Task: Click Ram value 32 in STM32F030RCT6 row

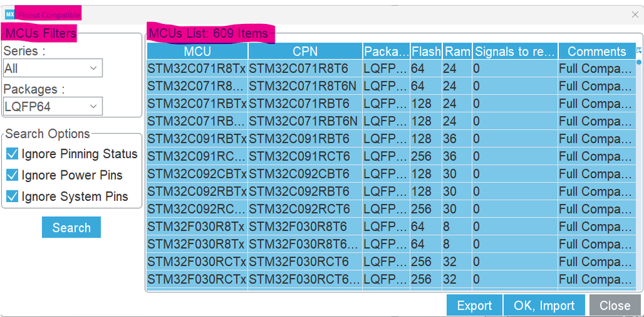Action: pyautogui.click(x=458, y=261)
